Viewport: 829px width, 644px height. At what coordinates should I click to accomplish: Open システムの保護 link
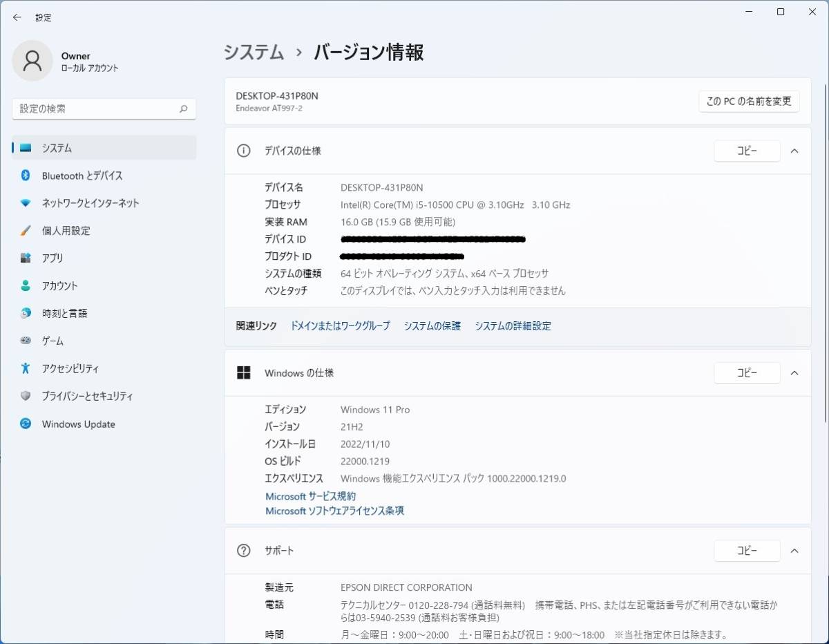click(432, 326)
